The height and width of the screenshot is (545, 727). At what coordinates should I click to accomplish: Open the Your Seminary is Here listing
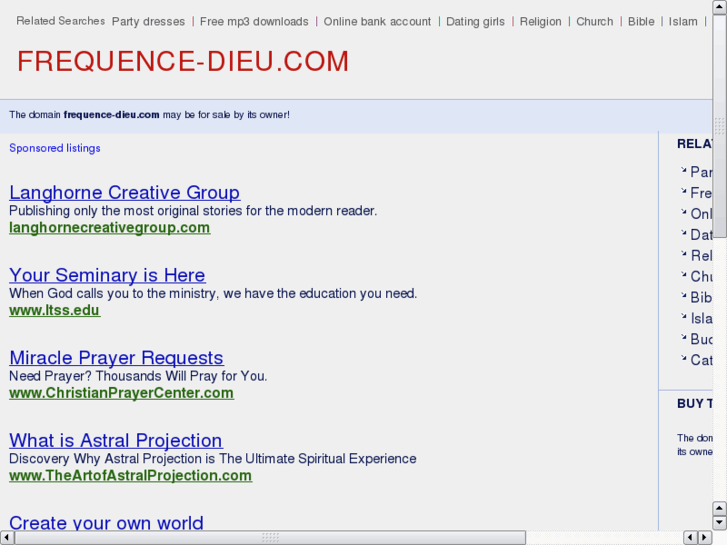pos(107,275)
